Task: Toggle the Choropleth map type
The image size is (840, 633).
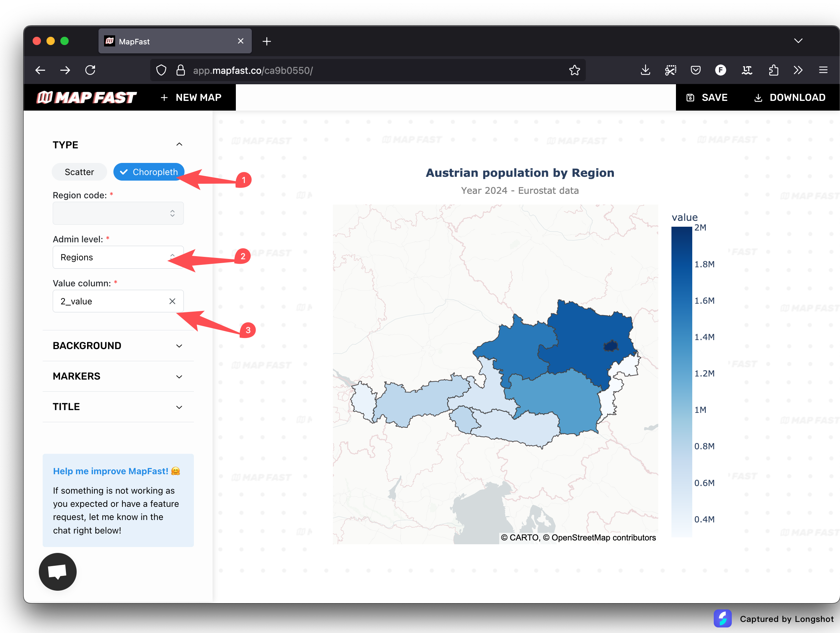Action: 148,172
